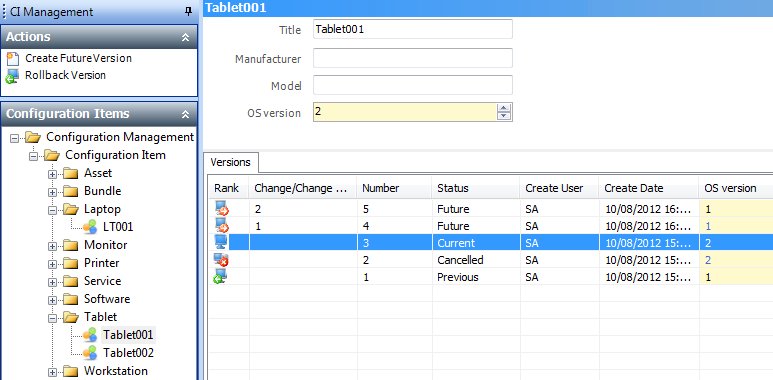Click the Bundle folder icon

71,191
